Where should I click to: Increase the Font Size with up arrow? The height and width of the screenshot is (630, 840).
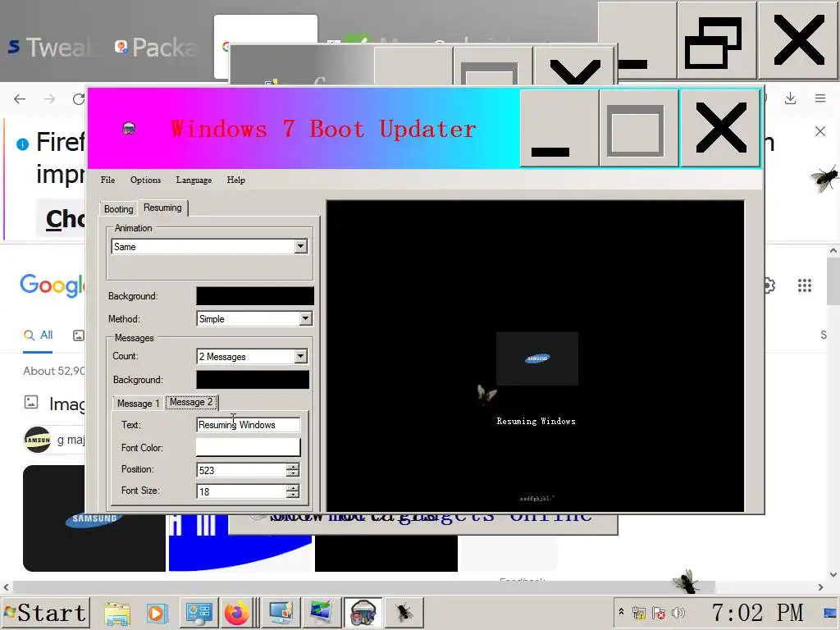[293, 487]
